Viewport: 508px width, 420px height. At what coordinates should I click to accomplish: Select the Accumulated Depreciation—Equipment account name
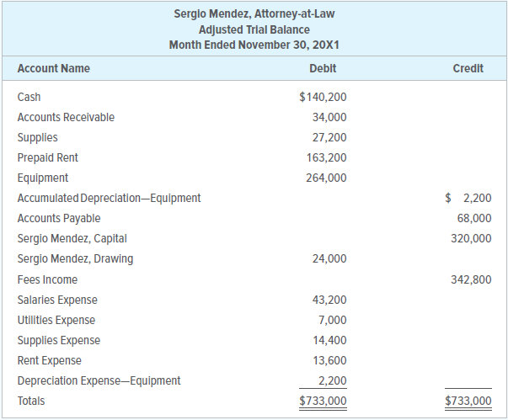click(109, 199)
